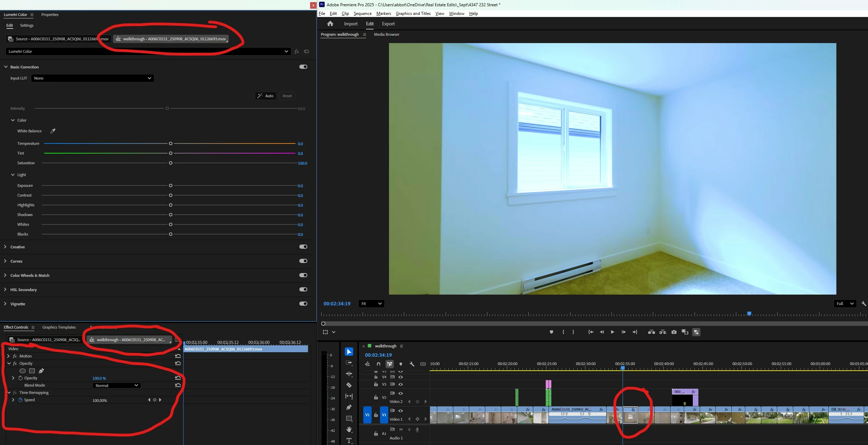Click the Export workspace link
The height and width of the screenshot is (445, 868).
tap(388, 24)
